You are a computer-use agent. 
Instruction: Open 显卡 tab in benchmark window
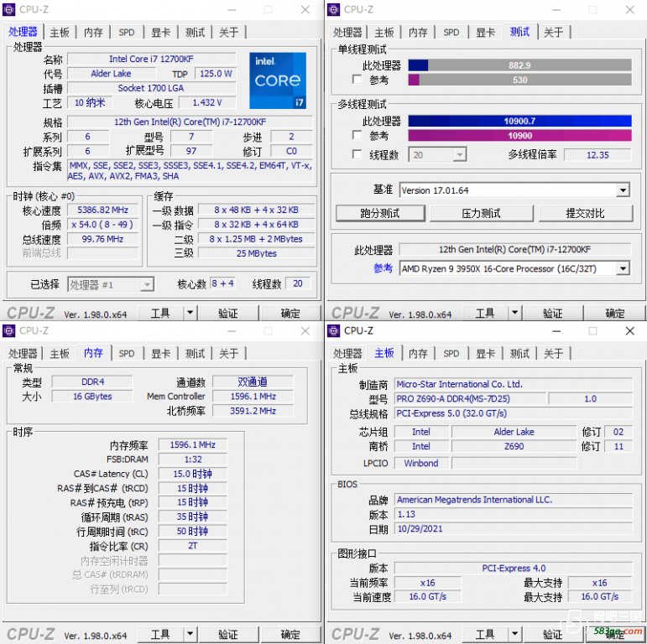pyautogui.click(x=485, y=32)
